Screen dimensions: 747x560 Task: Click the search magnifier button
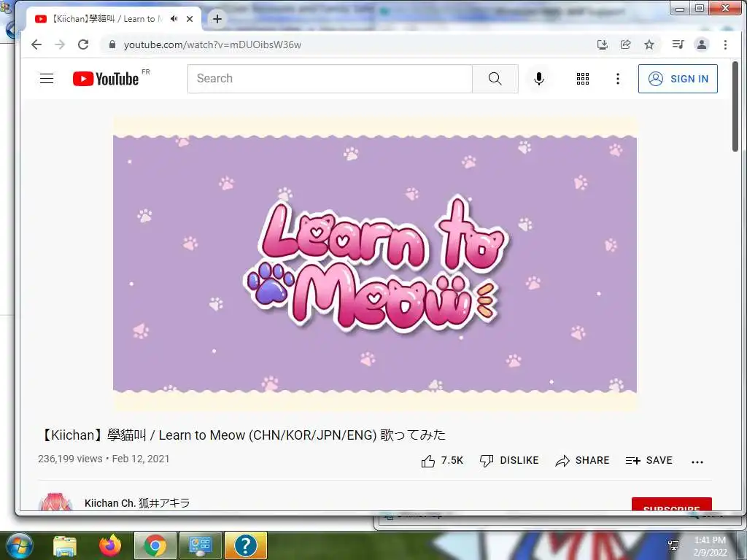pos(495,79)
